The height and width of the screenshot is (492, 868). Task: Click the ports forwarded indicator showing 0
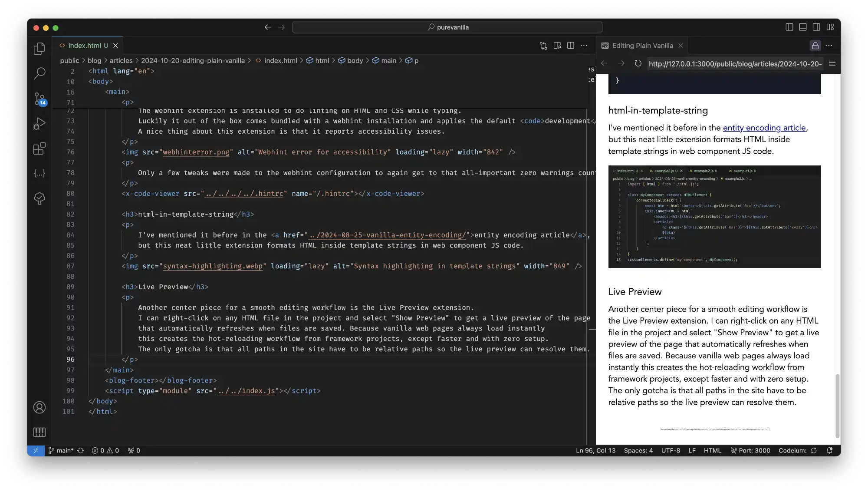(x=134, y=450)
